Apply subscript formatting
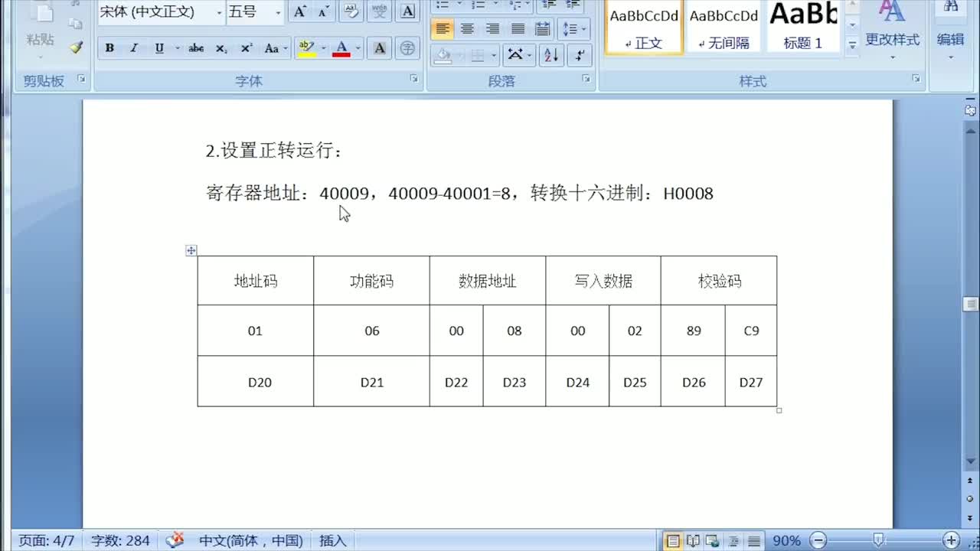 coord(221,48)
